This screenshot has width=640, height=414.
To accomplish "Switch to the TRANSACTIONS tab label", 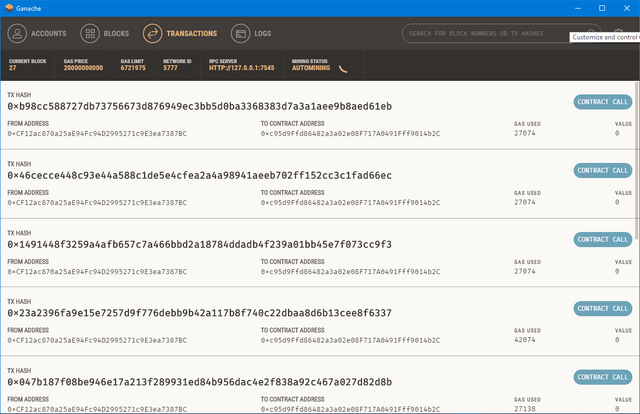I will (x=192, y=33).
